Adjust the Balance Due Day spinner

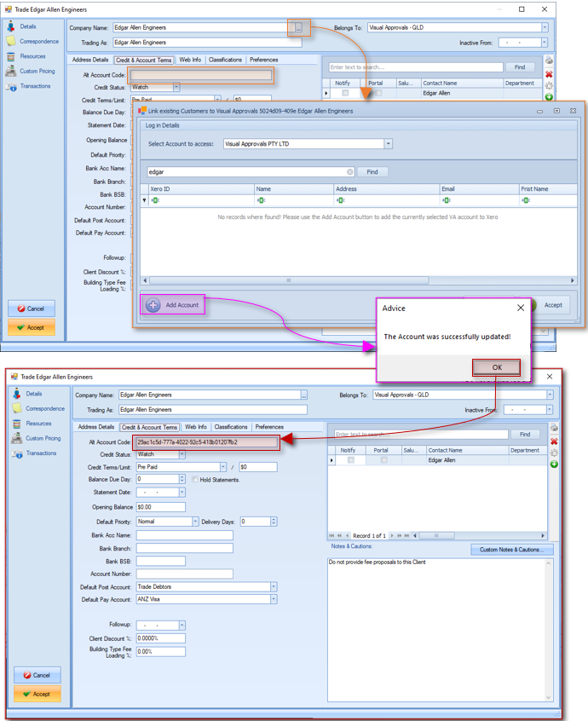(x=182, y=479)
